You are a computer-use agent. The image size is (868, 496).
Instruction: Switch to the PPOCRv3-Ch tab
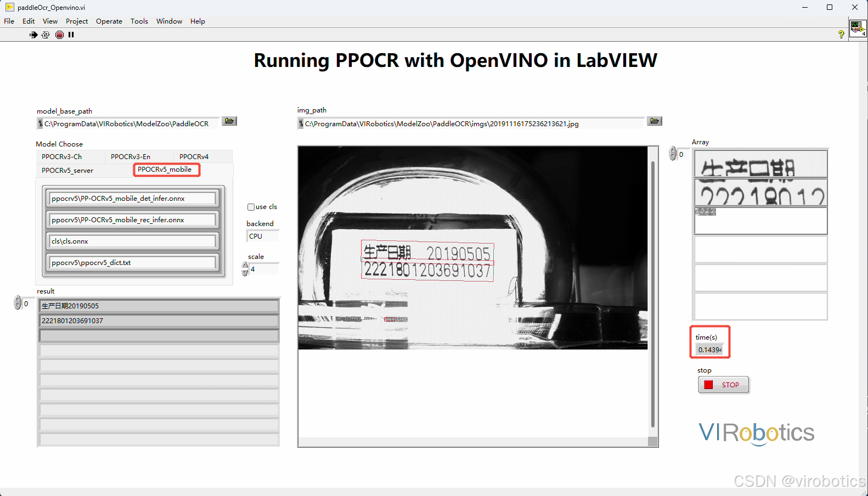(x=70, y=157)
